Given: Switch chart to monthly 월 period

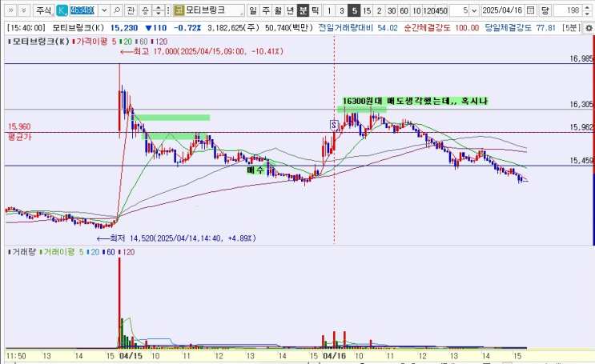Looking at the screenshot, I should [x=278, y=10].
